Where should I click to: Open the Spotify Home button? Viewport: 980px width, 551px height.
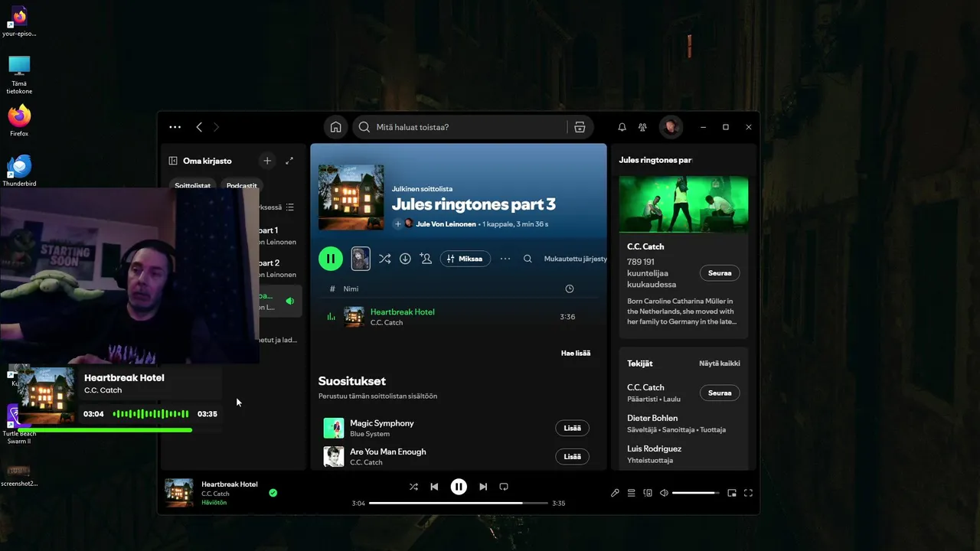click(335, 127)
